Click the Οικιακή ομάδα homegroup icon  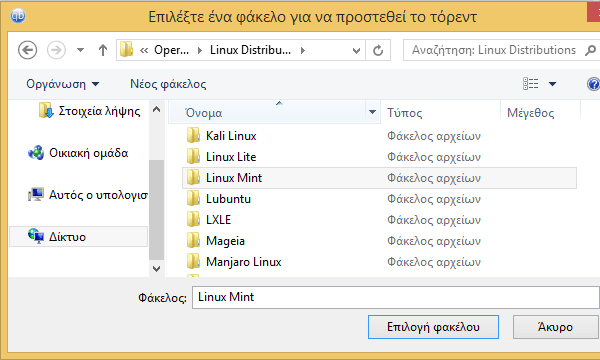pos(36,153)
